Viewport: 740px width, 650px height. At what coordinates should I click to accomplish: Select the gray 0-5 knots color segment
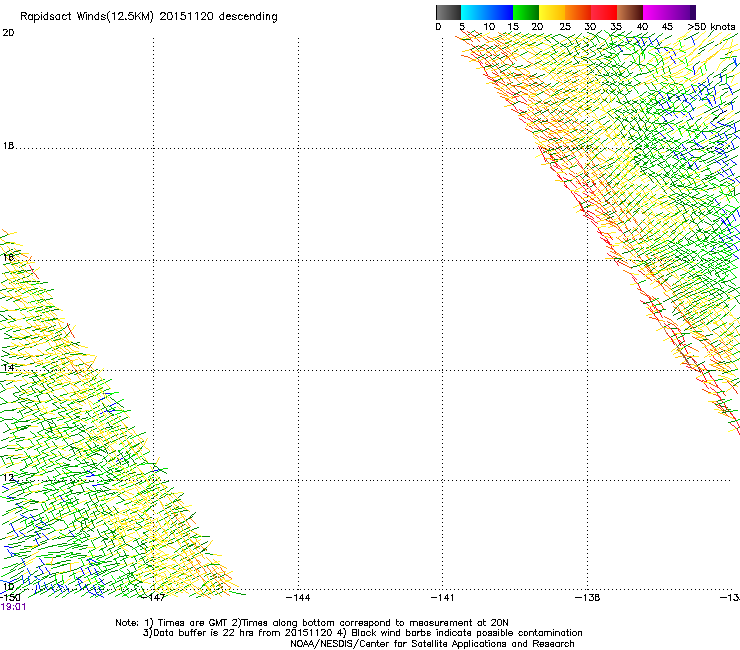[448, 12]
